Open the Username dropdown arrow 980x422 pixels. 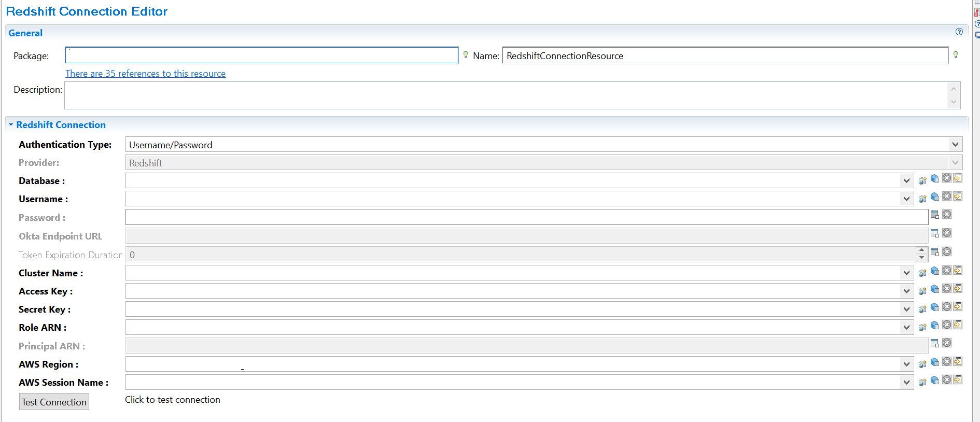(906, 199)
